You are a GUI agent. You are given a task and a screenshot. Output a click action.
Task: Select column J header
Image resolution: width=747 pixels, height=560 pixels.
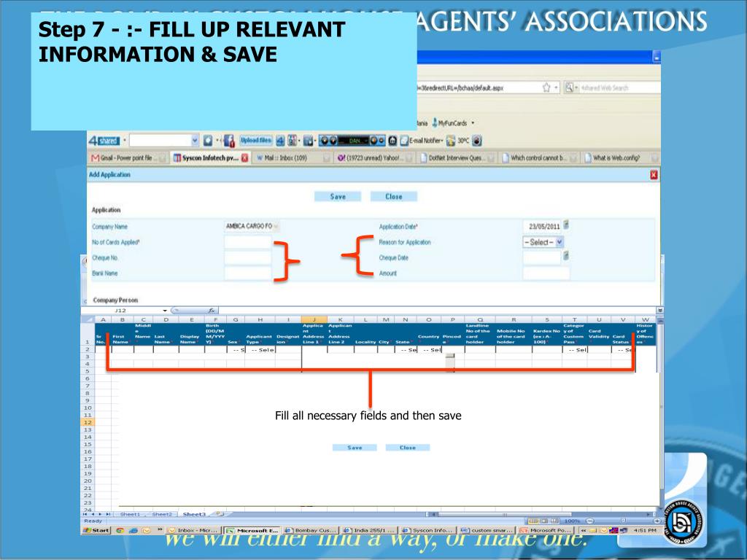(314, 319)
